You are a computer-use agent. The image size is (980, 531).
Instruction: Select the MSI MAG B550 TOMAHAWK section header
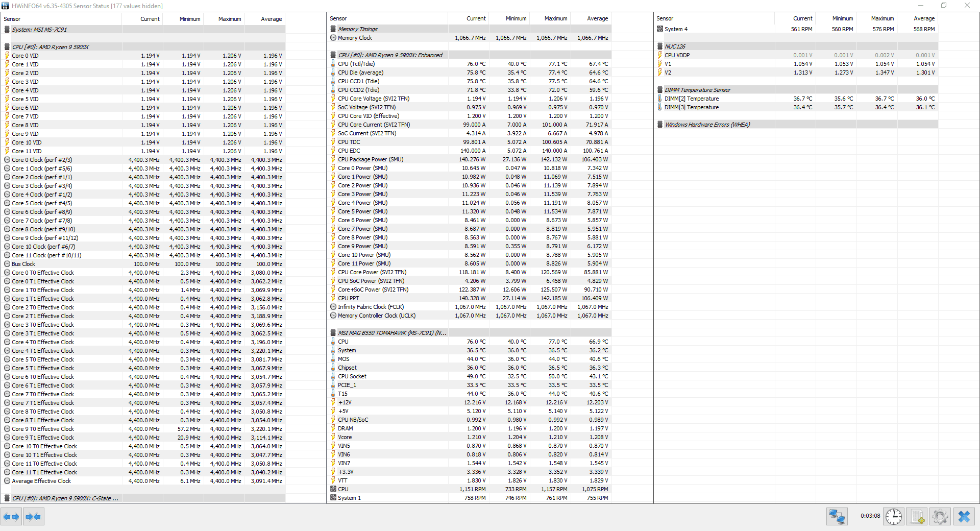(469, 333)
